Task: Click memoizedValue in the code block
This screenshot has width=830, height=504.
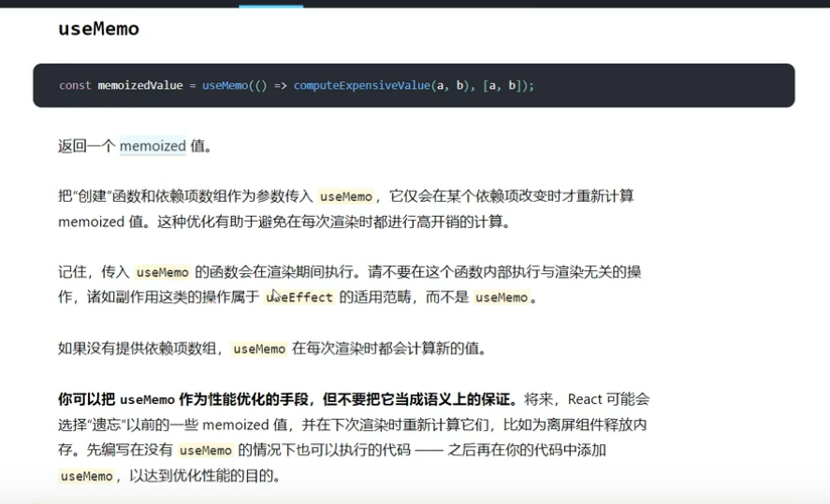Action: pyautogui.click(x=140, y=85)
